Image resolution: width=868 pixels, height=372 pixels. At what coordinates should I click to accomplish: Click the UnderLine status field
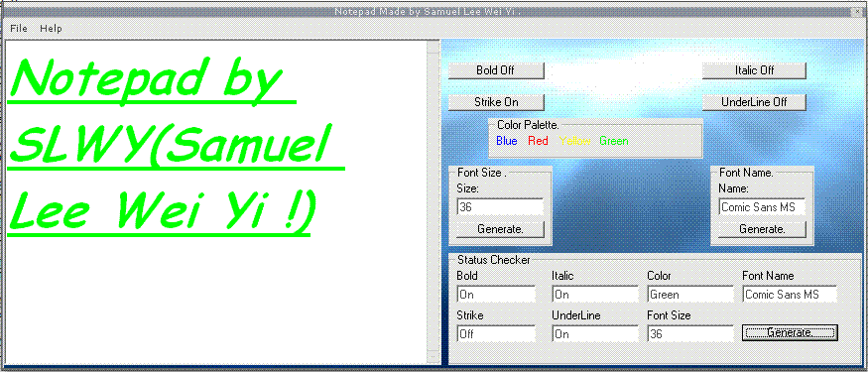coord(595,333)
